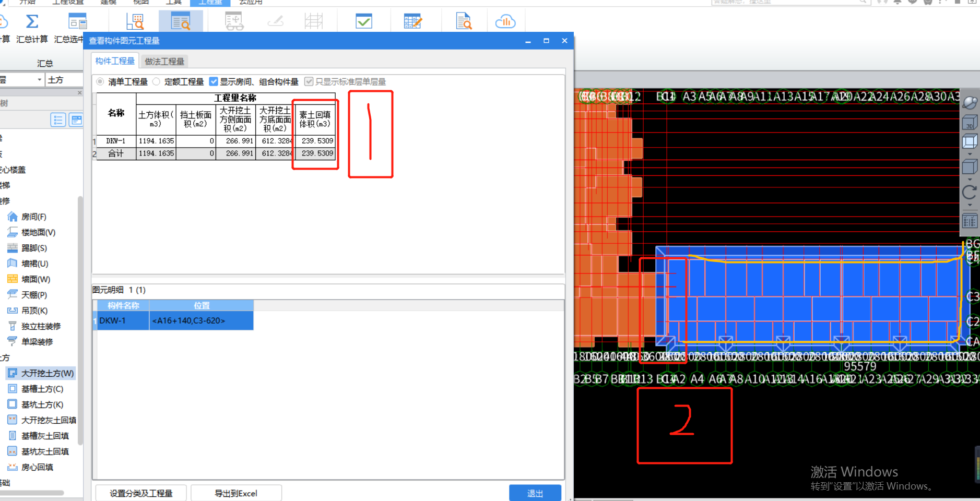980x501 pixels.
Task: Click the 构件名称 column header
Action: point(123,305)
